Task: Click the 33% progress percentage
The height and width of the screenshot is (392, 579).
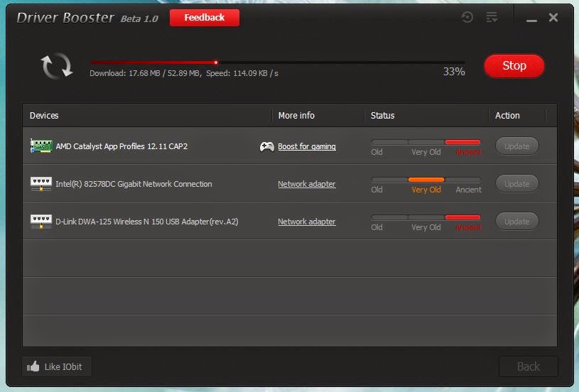Action: pos(454,72)
